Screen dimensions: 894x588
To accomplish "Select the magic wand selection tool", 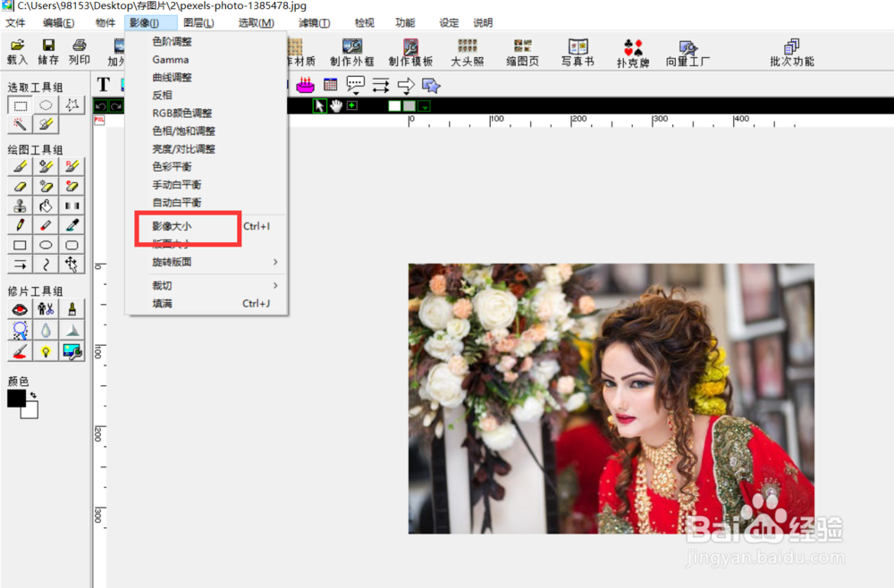I will pyautogui.click(x=20, y=124).
